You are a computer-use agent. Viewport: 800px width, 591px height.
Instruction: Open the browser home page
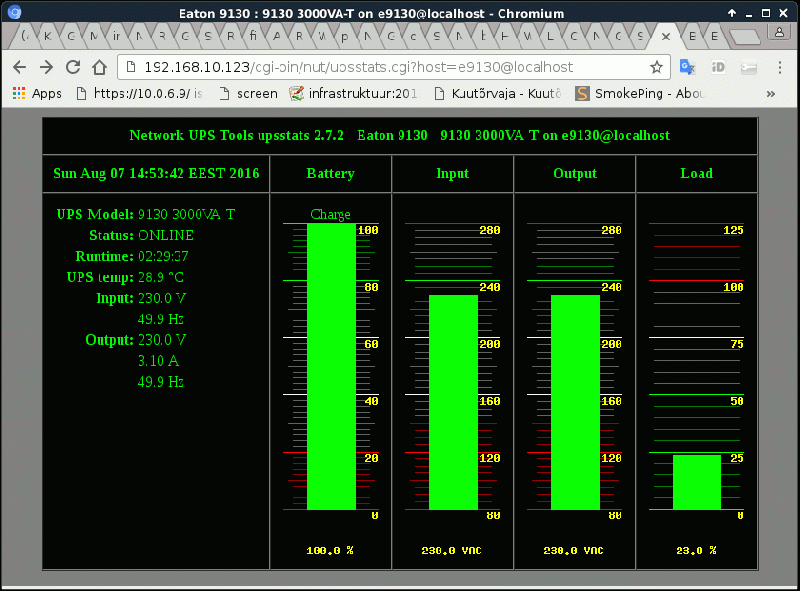[x=99, y=67]
